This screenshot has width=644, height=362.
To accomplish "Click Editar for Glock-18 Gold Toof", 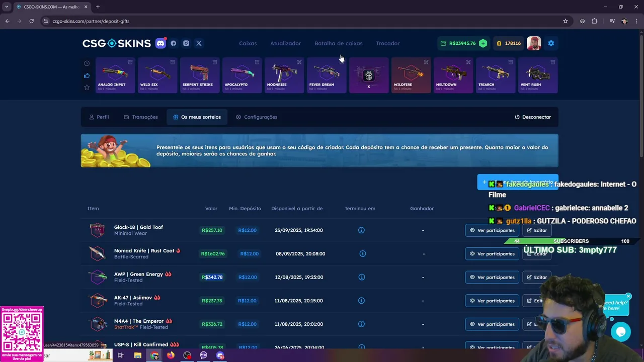I will pyautogui.click(x=537, y=230).
